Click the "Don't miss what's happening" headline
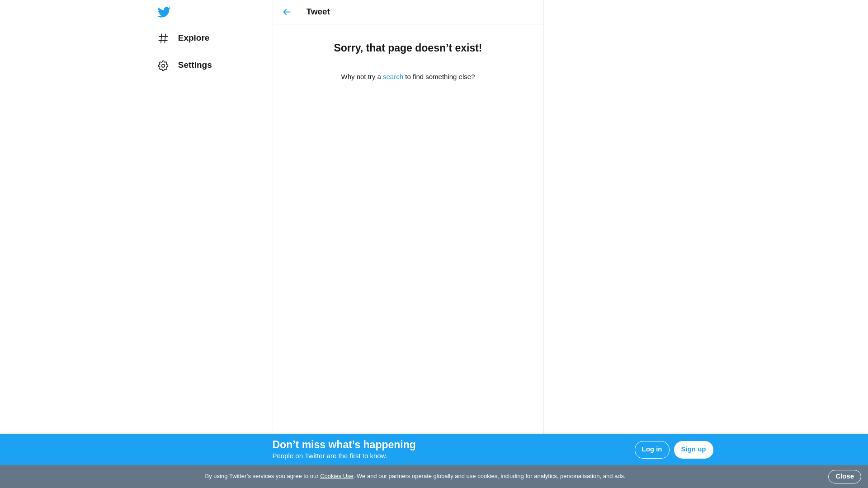 click(x=344, y=445)
